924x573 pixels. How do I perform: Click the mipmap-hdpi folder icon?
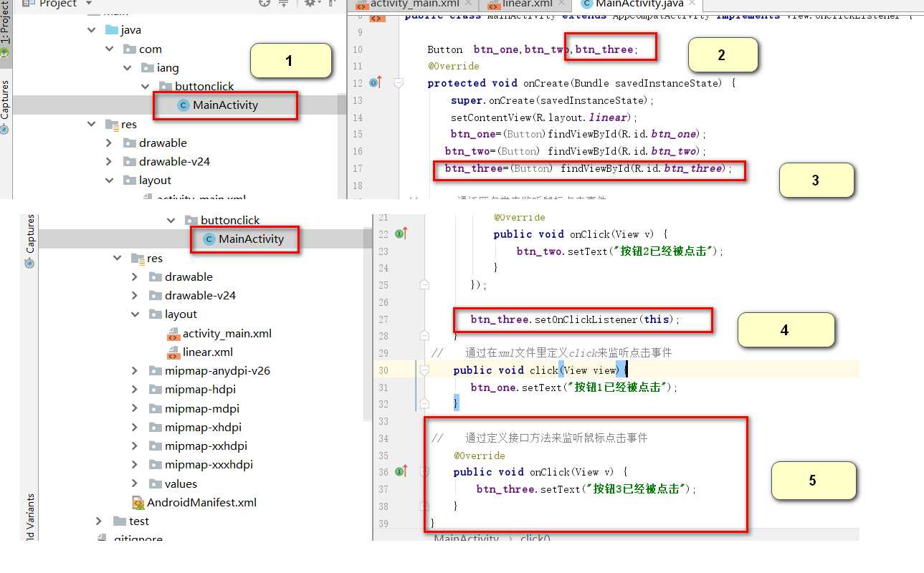pyautogui.click(x=155, y=390)
